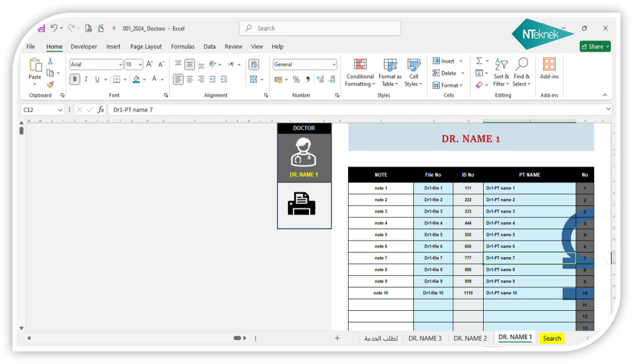This screenshot has width=633, height=364.
Task: Click the Fill down icon
Action: click(479, 73)
